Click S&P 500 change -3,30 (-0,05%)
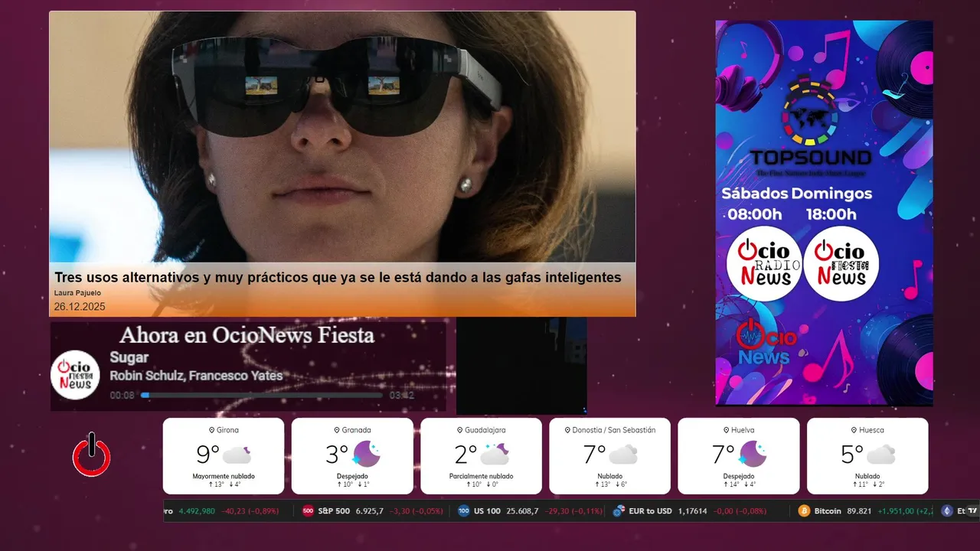The image size is (980, 551). [x=416, y=510]
